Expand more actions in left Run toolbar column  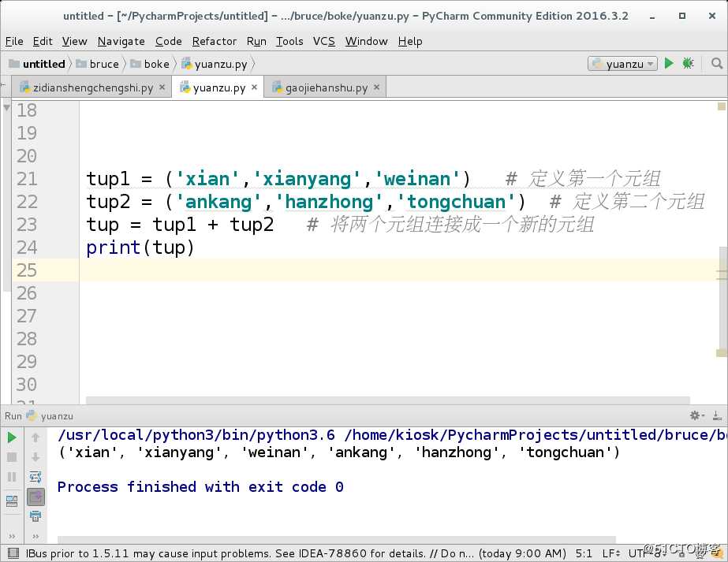coord(12,537)
